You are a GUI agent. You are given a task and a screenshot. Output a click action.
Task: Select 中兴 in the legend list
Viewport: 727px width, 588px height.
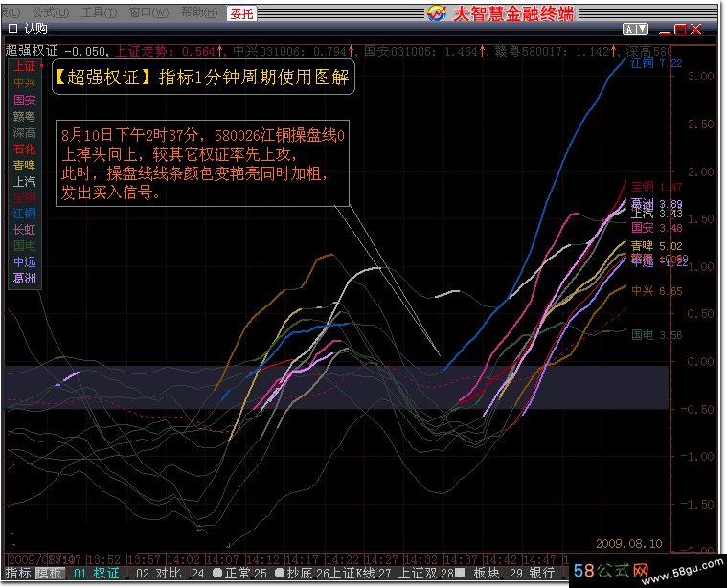(24, 83)
